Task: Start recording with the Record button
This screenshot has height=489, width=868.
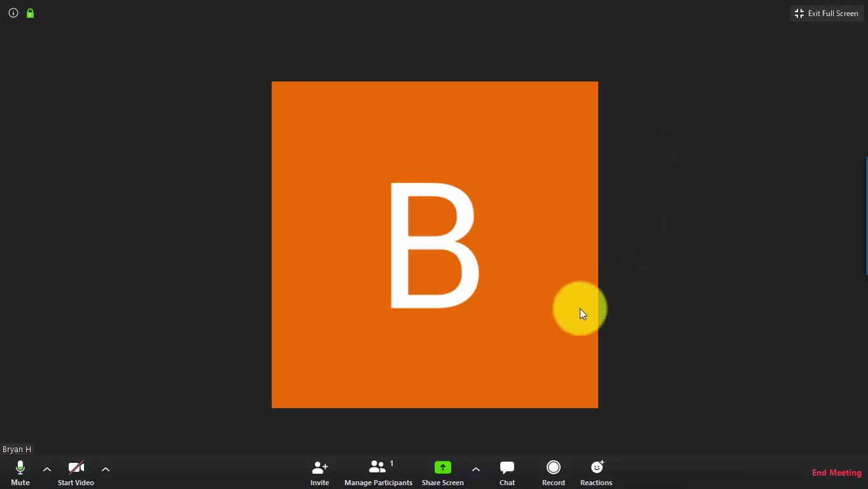Action: (554, 472)
